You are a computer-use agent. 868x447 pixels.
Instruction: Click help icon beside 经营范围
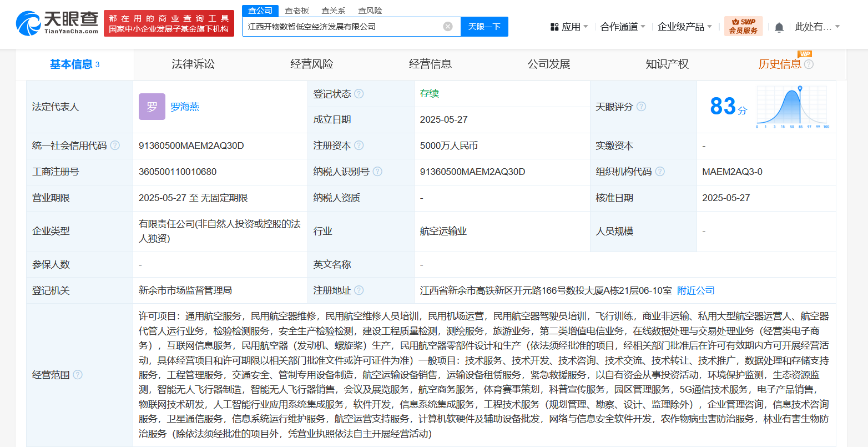click(x=78, y=375)
